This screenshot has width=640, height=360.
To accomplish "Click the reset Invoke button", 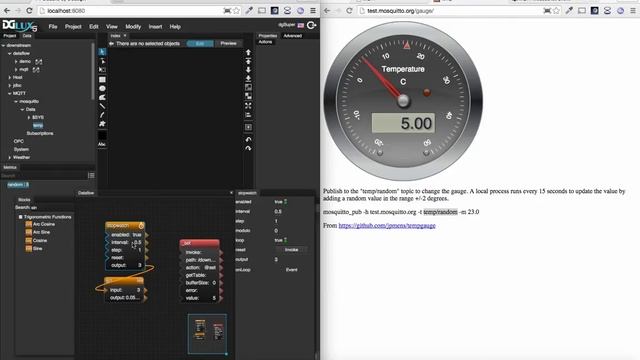I will 291,250.
